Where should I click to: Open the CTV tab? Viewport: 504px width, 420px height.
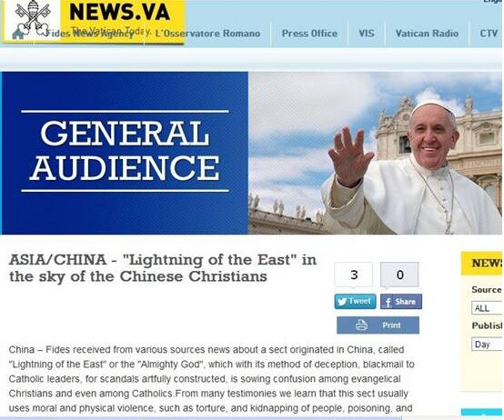coord(489,34)
